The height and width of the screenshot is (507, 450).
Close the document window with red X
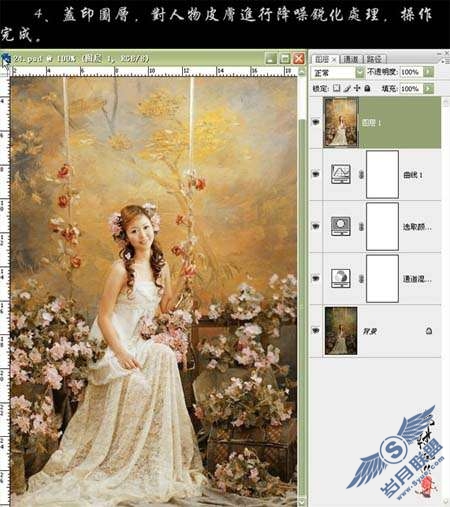point(299,59)
